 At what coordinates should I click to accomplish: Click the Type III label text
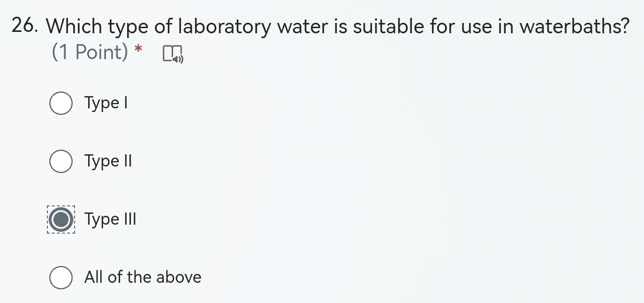coord(110,219)
